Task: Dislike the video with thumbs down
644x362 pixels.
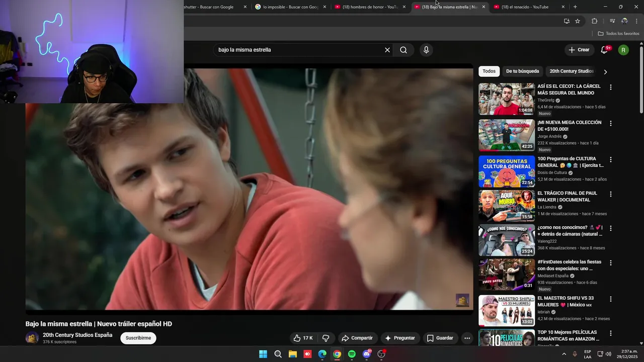Action: (326, 338)
